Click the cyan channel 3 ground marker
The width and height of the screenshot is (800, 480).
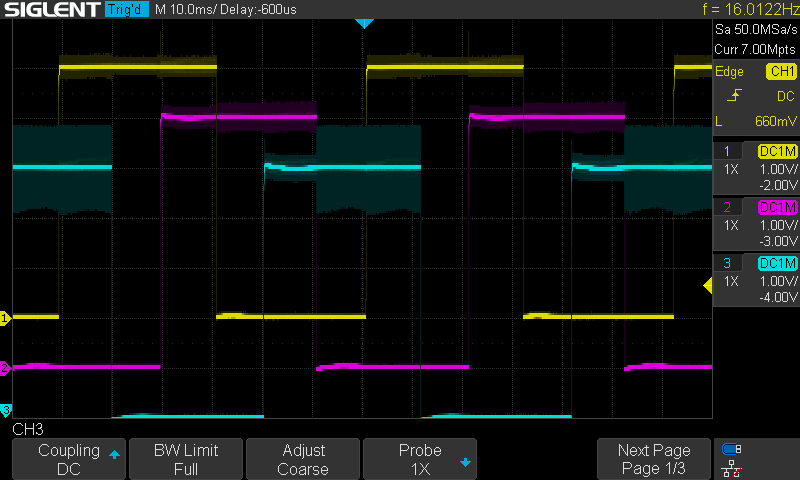click(6, 410)
